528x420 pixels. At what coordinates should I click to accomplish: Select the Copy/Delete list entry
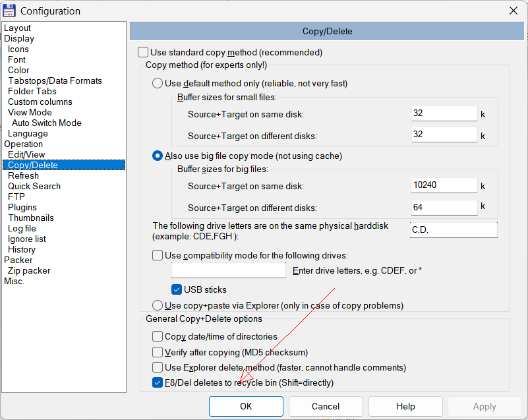(x=64, y=165)
